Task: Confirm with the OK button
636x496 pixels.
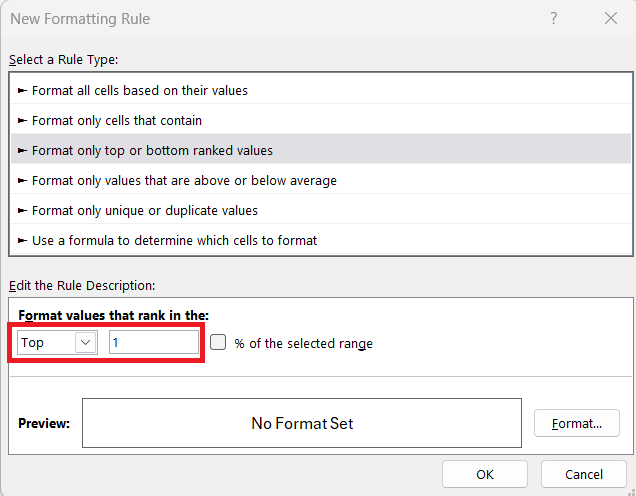Action: coord(485,474)
